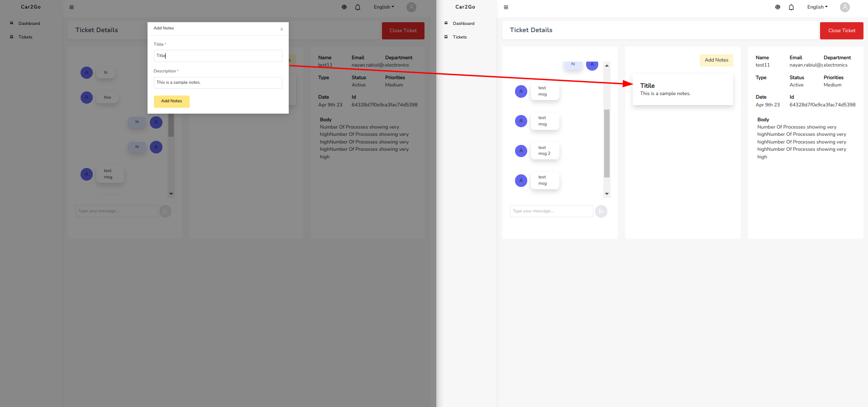The height and width of the screenshot is (407, 868).
Task: Click avatar beside the 'test msg 2' message
Action: tap(521, 151)
